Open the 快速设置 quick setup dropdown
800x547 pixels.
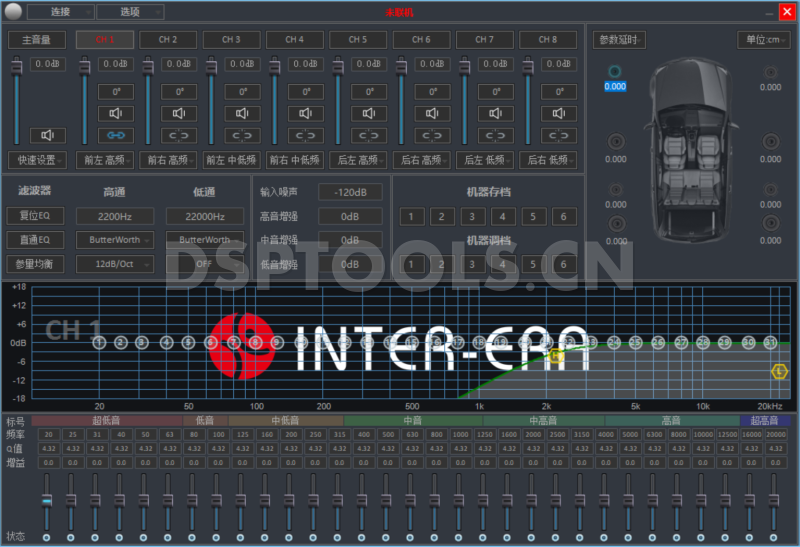click(x=37, y=160)
